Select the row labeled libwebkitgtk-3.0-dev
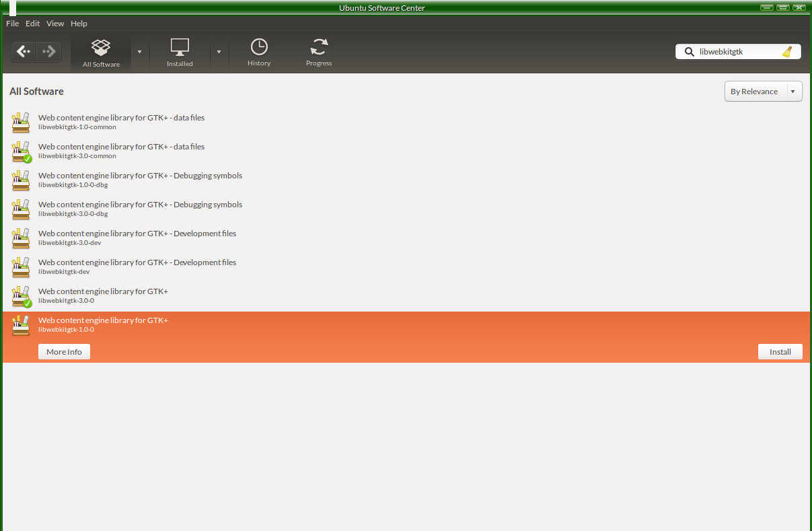 [406, 238]
